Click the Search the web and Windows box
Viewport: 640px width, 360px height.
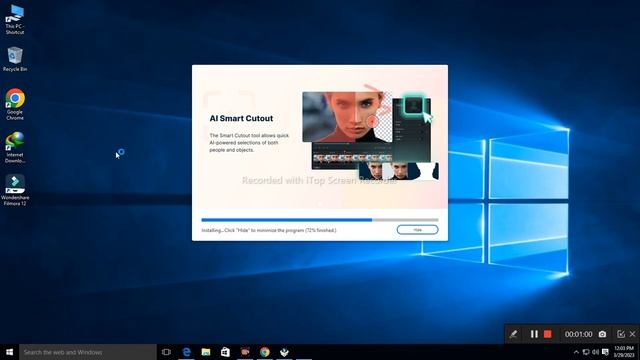88,352
